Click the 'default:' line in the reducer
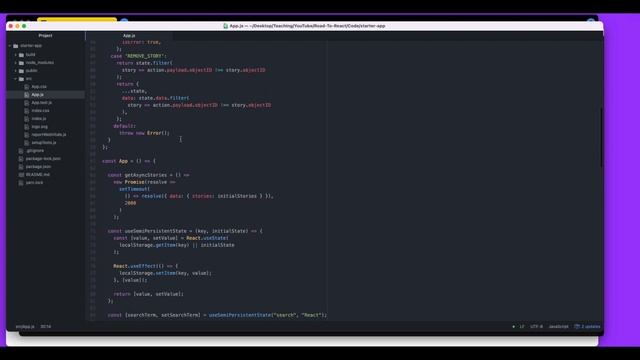Image resolution: width=640 pixels, height=360 pixels. point(124,126)
